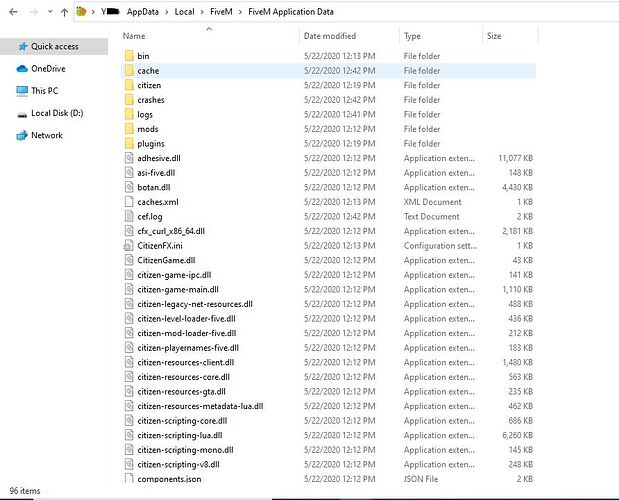Select This PC in navigation pane
The width and height of the screenshot is (619, 500).
pos(44,91)
